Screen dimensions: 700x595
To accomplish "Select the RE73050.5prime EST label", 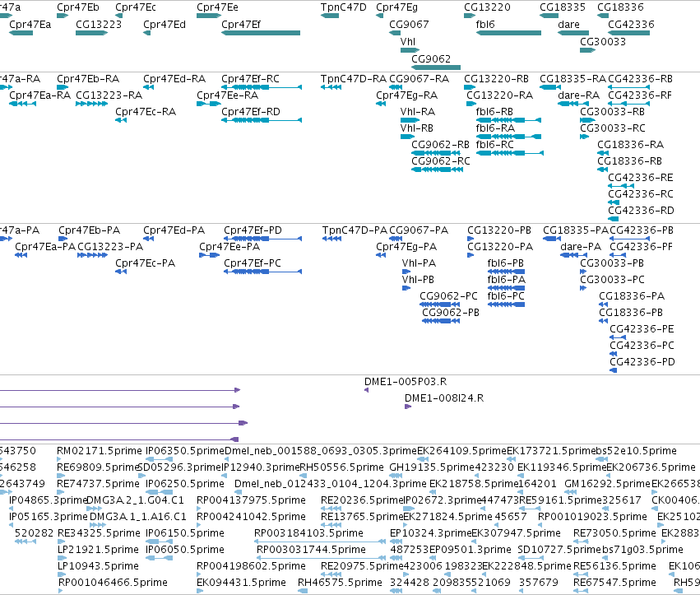I will click(x=614, y=533).
